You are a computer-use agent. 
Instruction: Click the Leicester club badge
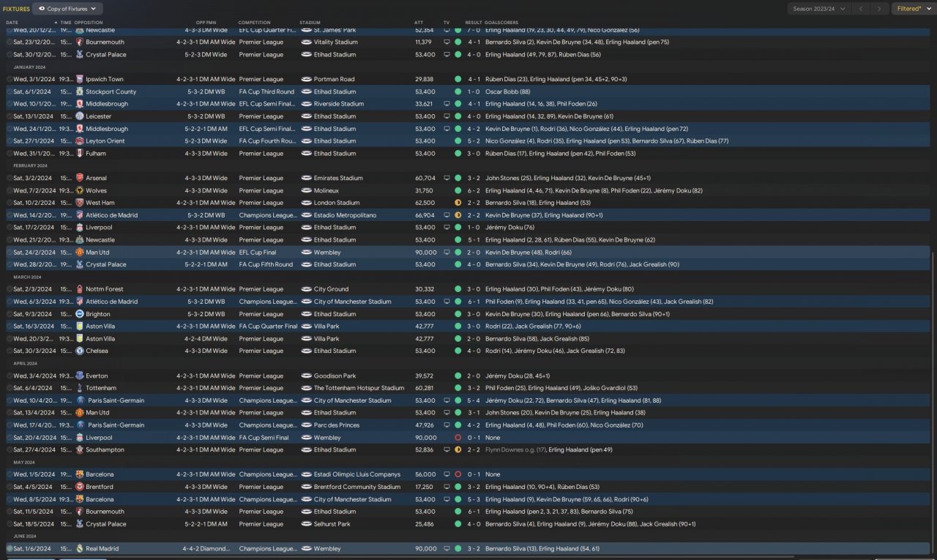click(x=79, y=116)
